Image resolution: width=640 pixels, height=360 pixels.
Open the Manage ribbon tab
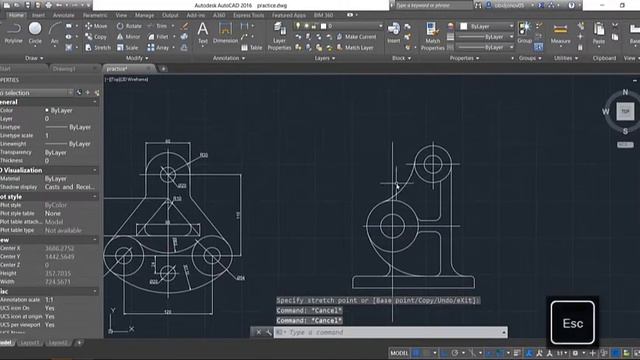[144, 15]
